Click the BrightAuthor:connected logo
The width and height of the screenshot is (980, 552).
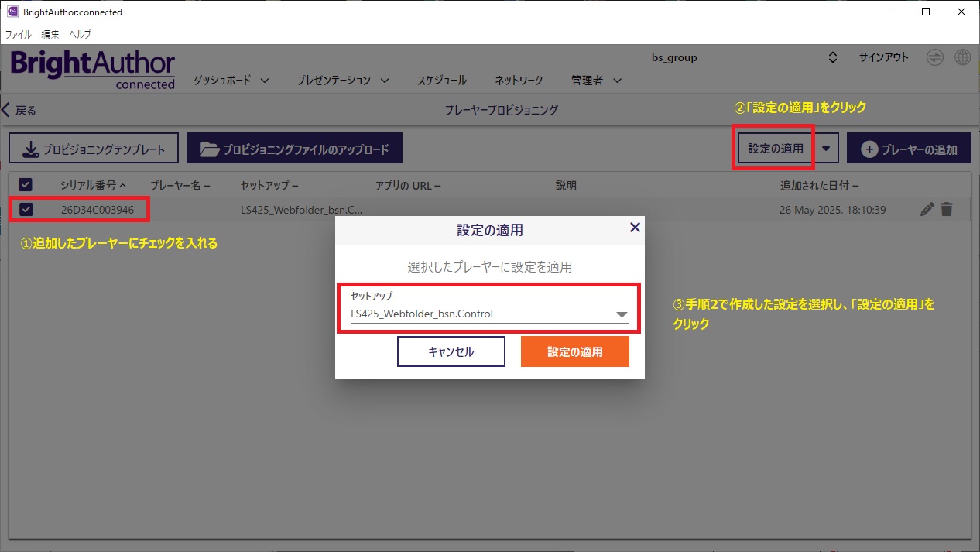[93, 70]
